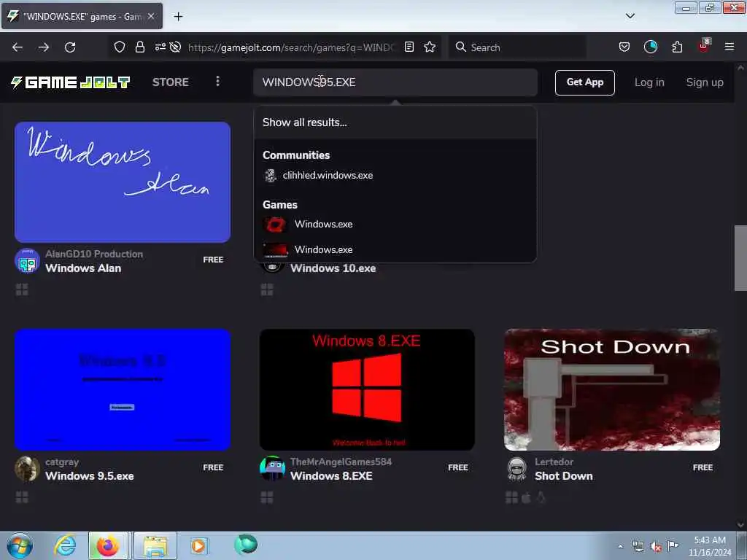Image resolution: width=747 pixels, height=560 pixels.
Task: Open the Windows 9.5.exe game title
Action: (x=90, y=475)
